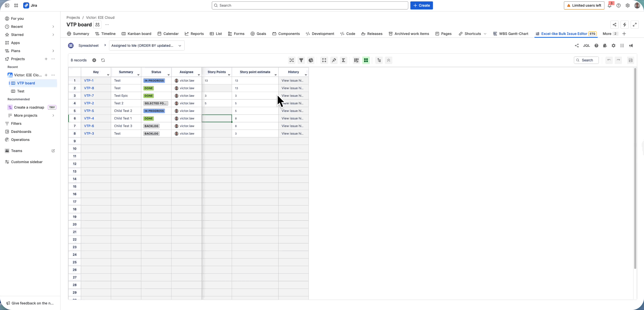The image size is (644, 310).
Task: Expand the Shortcuts tab chevron
Action: click(x=485, y=34)
